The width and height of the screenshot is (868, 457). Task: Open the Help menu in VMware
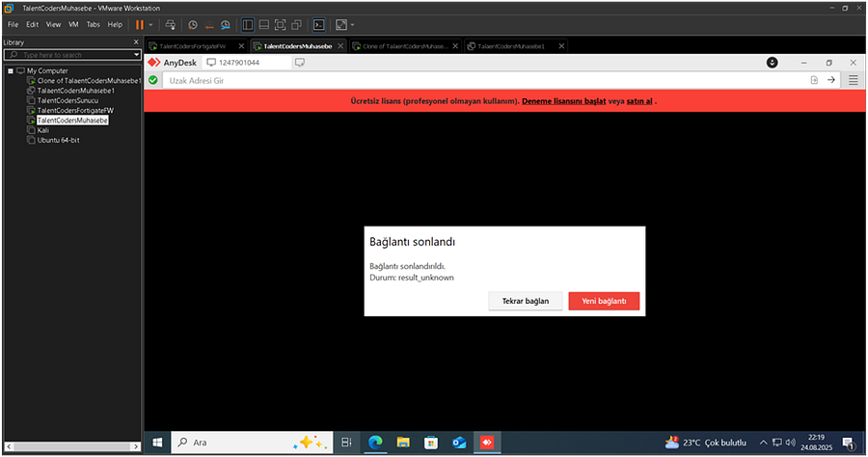click(x=115, y=24)
